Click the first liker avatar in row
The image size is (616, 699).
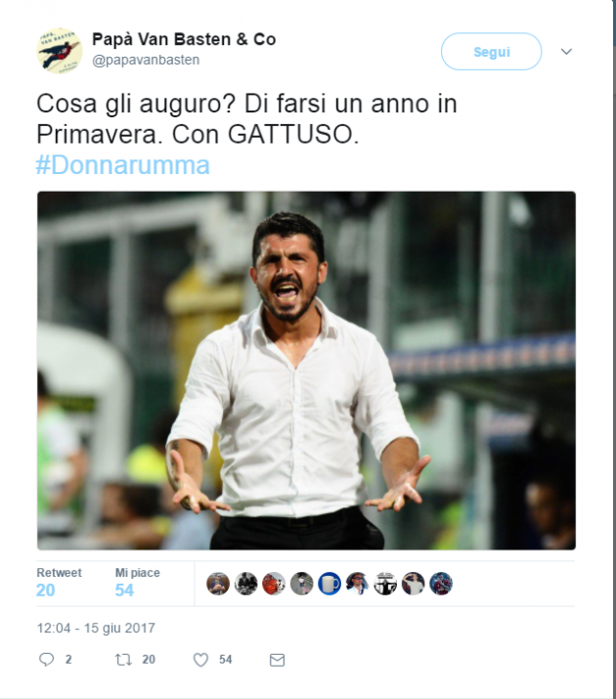point(218,584)
